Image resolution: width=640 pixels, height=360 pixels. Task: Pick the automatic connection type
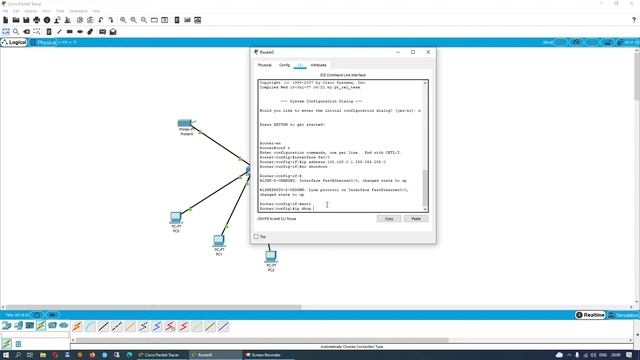click(77, 326)
